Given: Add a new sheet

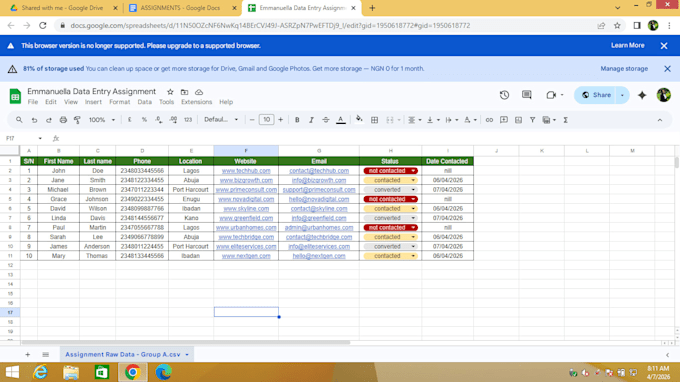Looking at the screenshot, I should tap(27, 354).
